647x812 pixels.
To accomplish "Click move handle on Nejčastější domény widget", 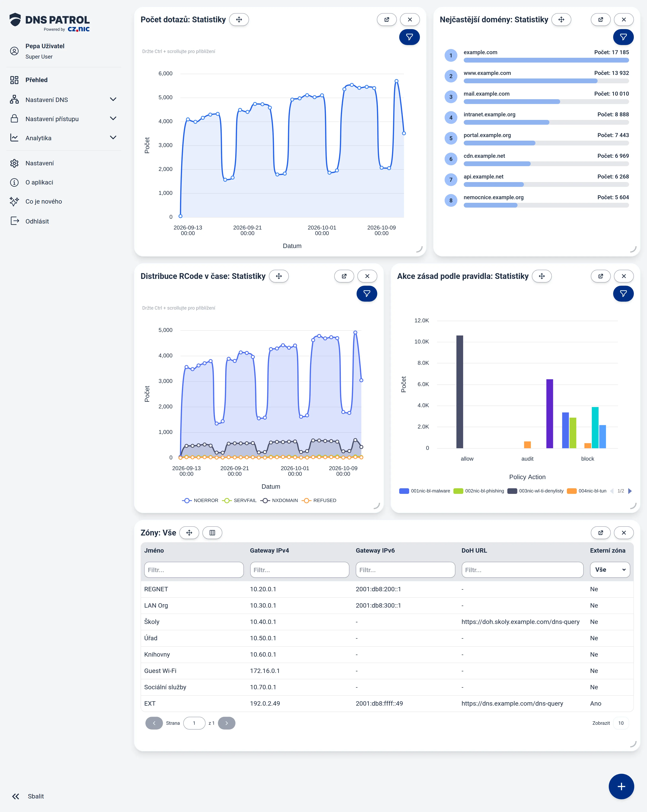I will tap(561, 20).
